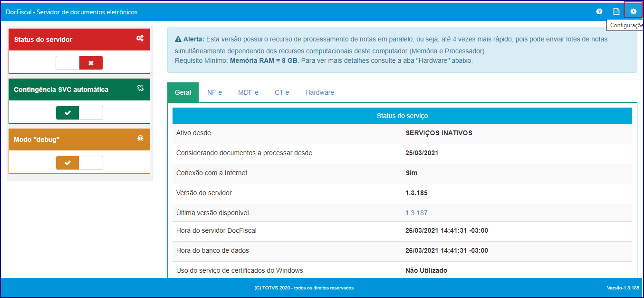
Task: Click the bug icon in Modo debug header
Action: coord(140,138)
